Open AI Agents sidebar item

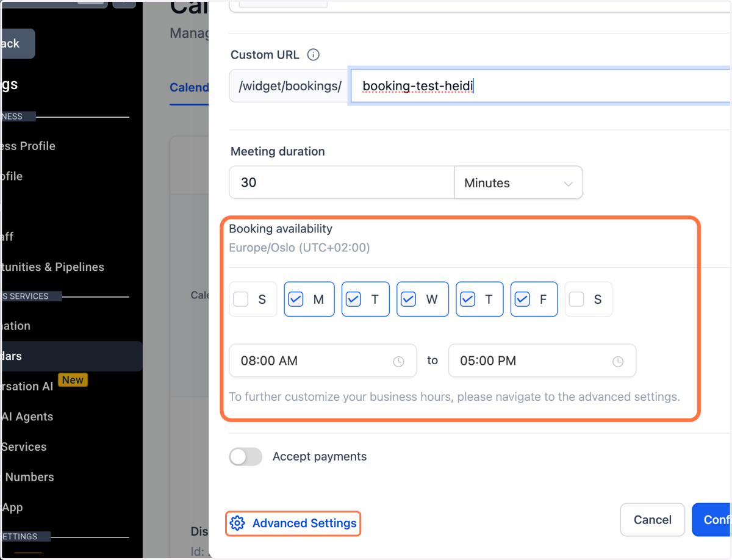27,417
